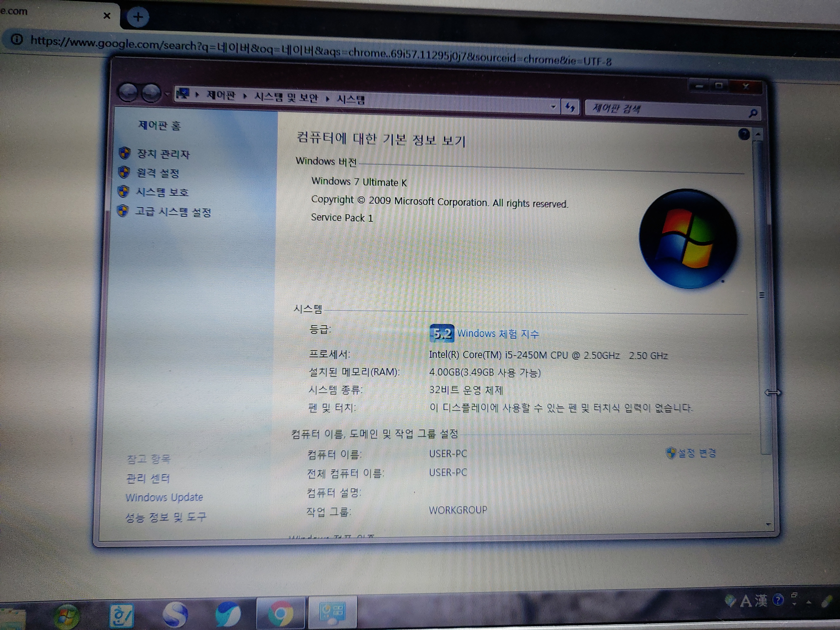Open the address bar history dropdown
Viewport: 840px width, 630px height.
pyautogui.click(x=553, y=107)
